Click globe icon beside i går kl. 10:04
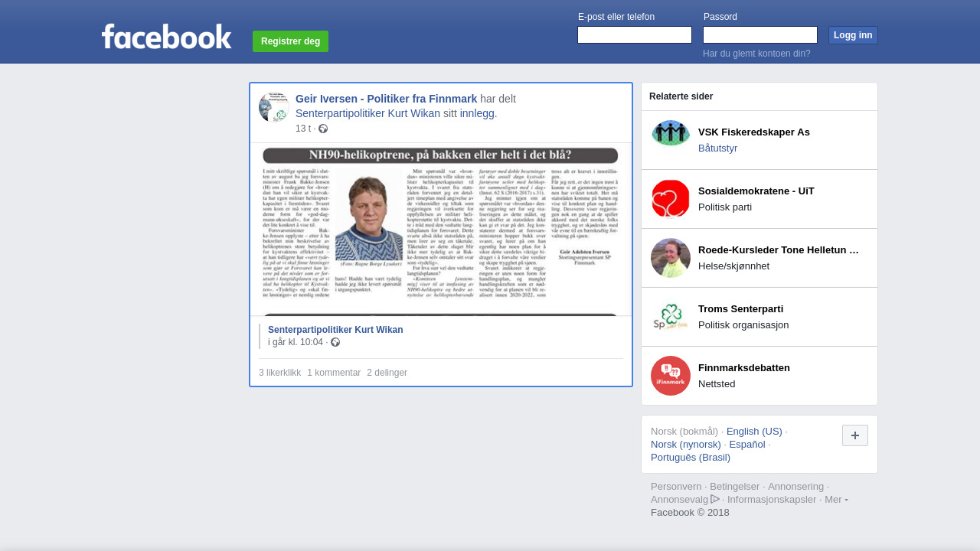The height and width of the screenshot is (551, 980). (x=335, y=342)
